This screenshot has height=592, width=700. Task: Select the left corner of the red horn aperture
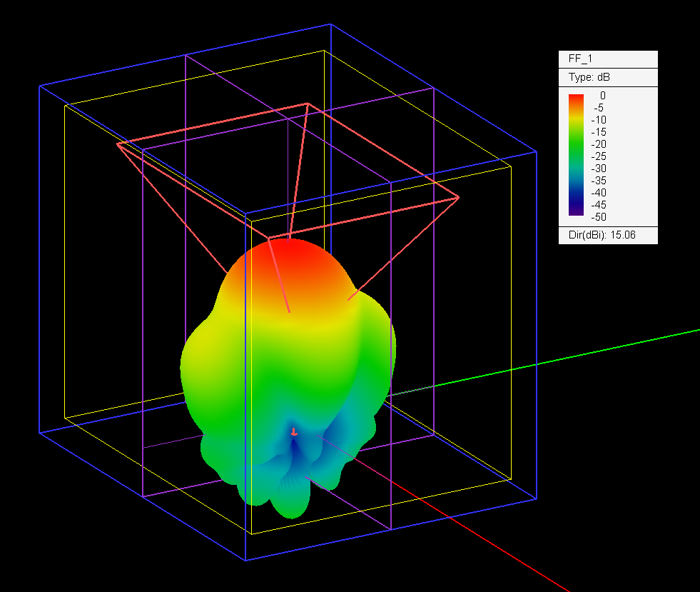[x=118, y=144]
